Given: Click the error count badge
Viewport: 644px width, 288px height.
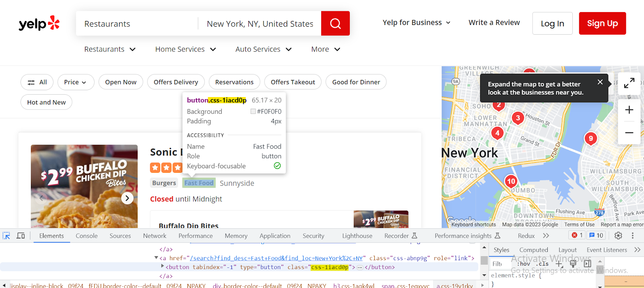Looking at the screenshot, I should pyautogui.click(x=577, y=235).
